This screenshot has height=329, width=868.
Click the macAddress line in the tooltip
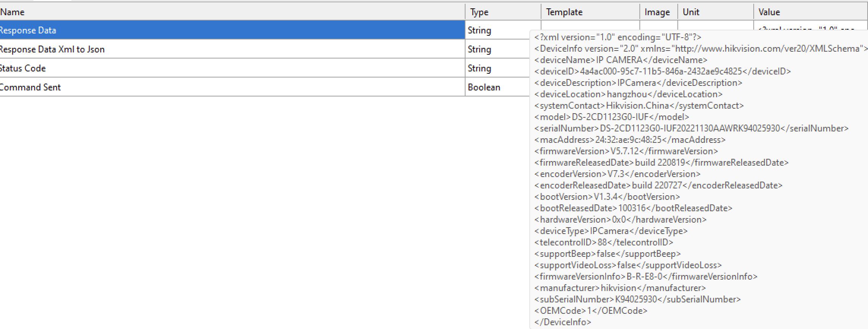tap(630, 140)
